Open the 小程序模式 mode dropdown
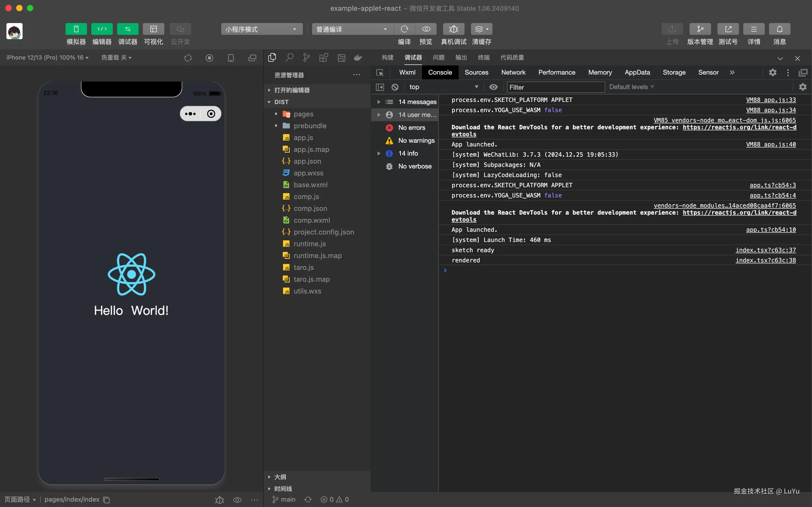The height and width of the screenshot is (507, 812). point(261,29)
